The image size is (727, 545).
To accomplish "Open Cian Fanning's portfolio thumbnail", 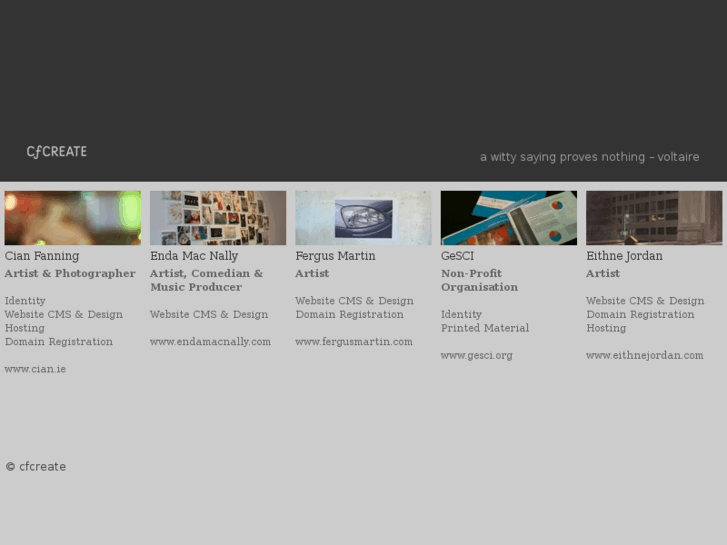I will 72,218.
